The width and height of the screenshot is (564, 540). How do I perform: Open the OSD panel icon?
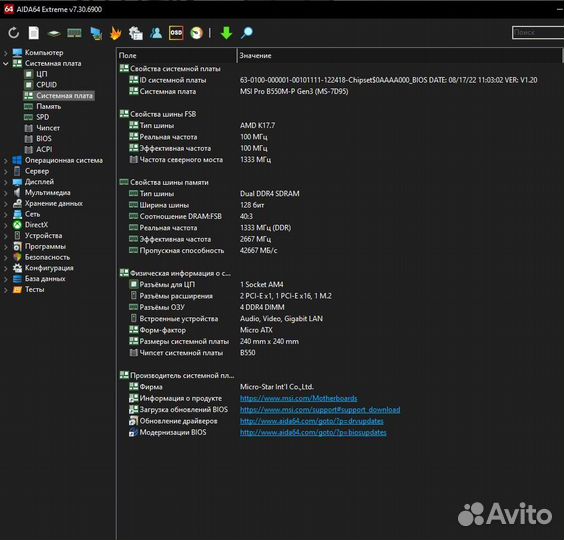click(176, 33)
